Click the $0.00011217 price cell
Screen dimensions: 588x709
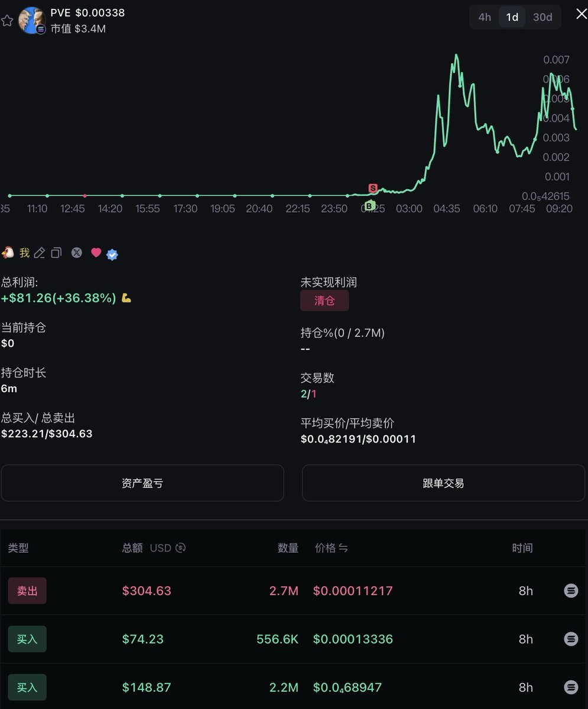pyautogui.click(x=353, y=591)
